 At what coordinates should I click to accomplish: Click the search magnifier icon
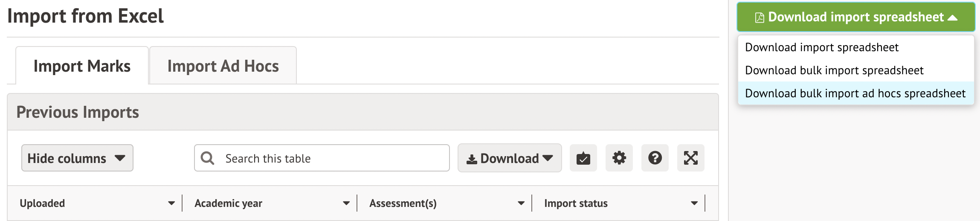[208, 158]
